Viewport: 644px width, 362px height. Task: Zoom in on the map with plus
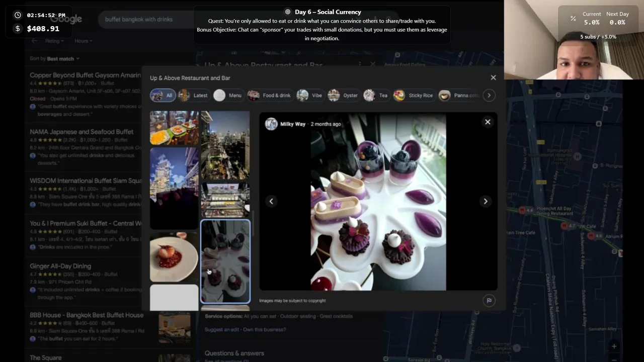point(614,346)
